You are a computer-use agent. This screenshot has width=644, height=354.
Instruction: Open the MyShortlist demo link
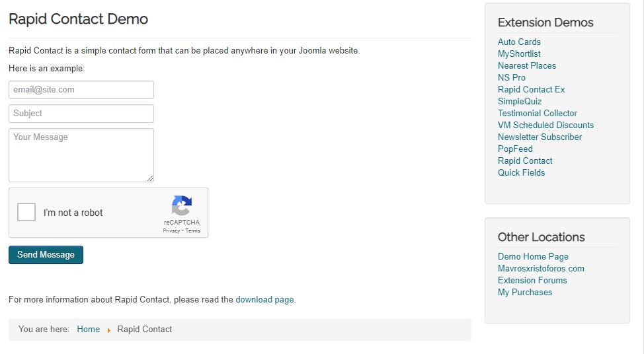[519, 53]
